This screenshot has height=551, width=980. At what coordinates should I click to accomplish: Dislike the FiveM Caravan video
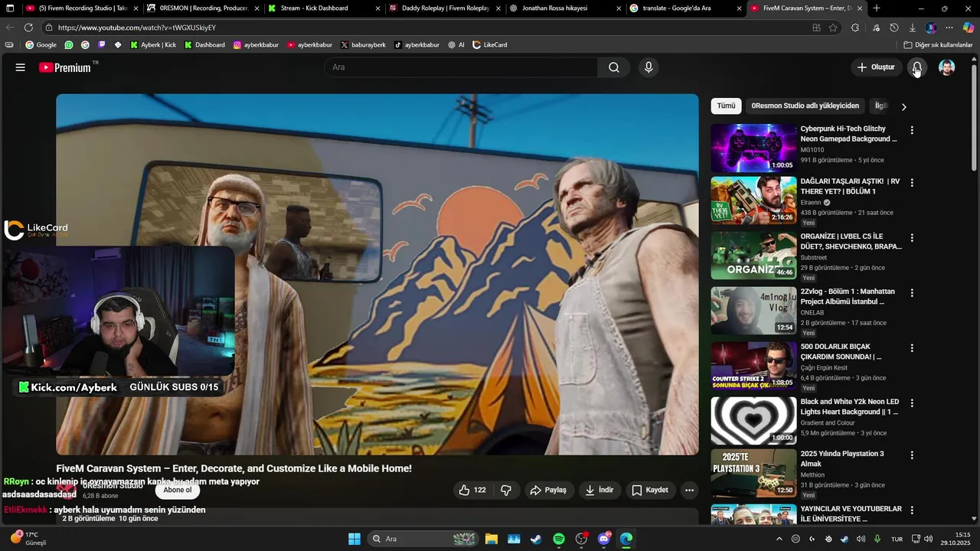(506, 490)
